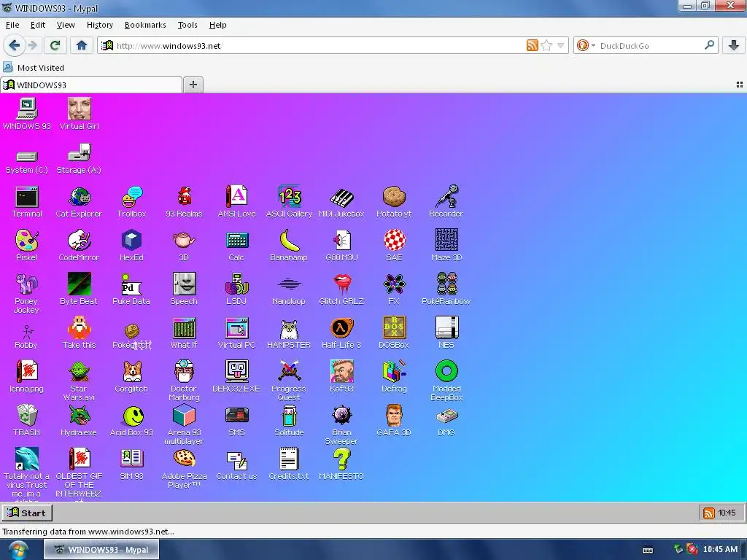Open the History menu
Screen dimensions: 747x560
click(99, 25)
